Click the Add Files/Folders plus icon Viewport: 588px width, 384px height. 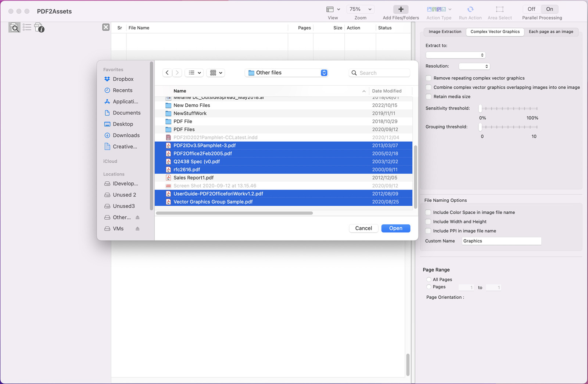click(401, 9)
